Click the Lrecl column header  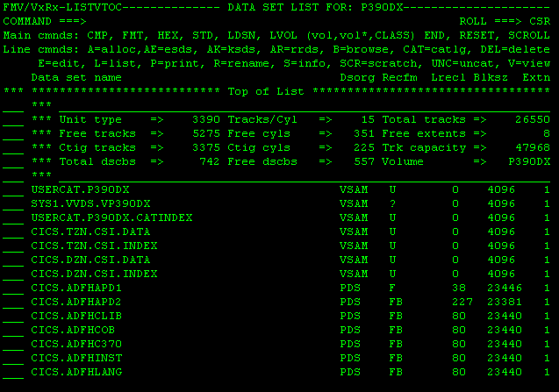coord(448,78)
